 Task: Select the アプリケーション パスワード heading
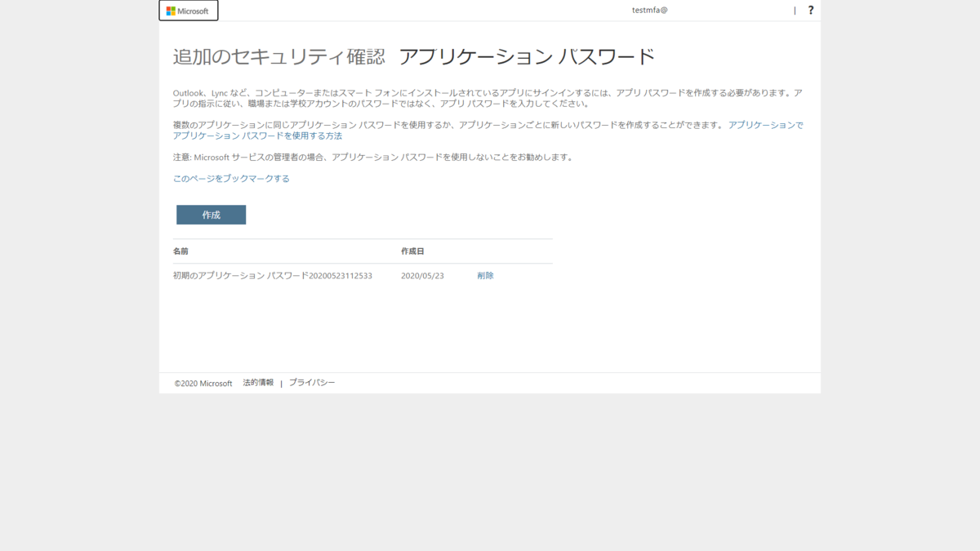[527, 57]
